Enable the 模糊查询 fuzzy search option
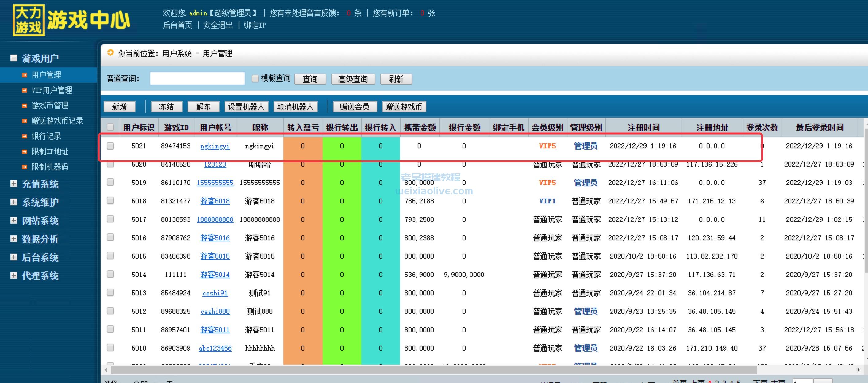This screenshot has width=868, height=383. [255, 78]
